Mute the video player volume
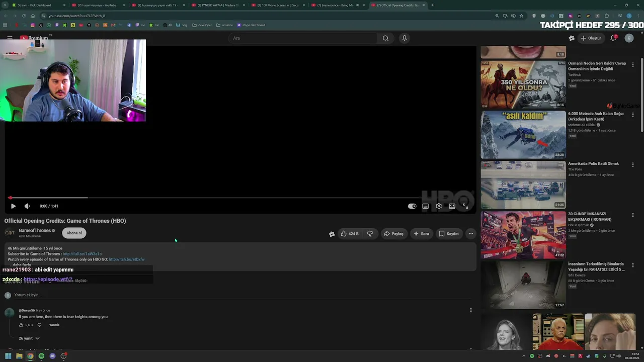644x362 pixels. [x=27, y=206]
